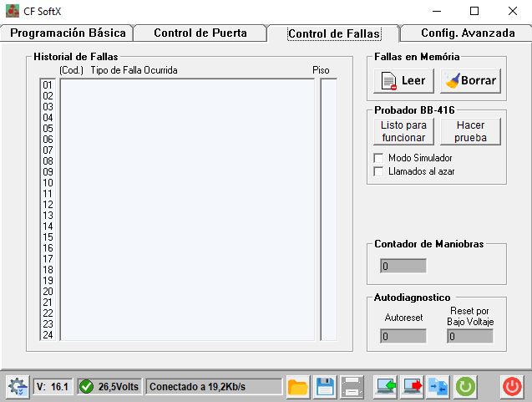532x402 pixels.
Task: Switch to the Programación Básica tab
Action: click(67, 33)
